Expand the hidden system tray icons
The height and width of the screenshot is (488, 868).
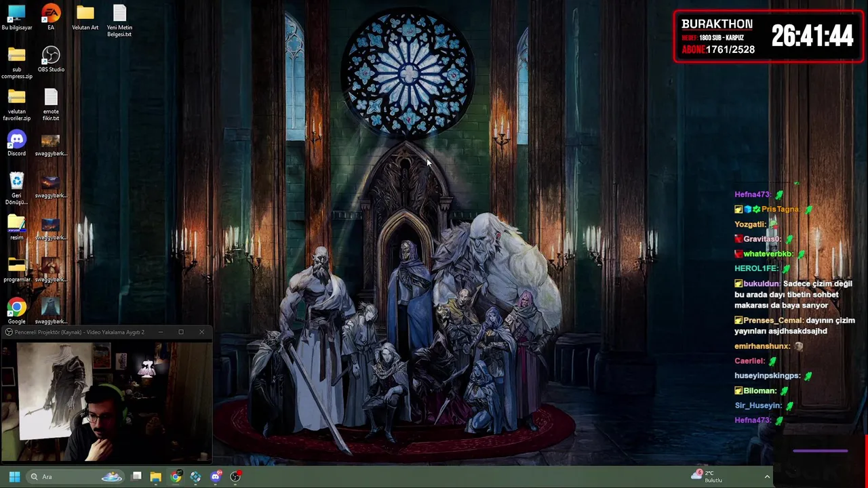point(767,476)
